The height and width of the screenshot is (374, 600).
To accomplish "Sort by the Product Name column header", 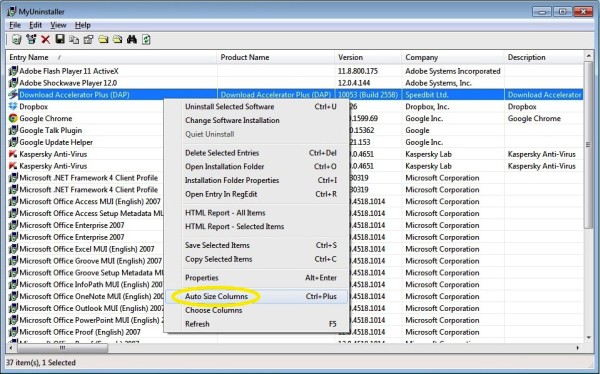I will coord(276,57).
